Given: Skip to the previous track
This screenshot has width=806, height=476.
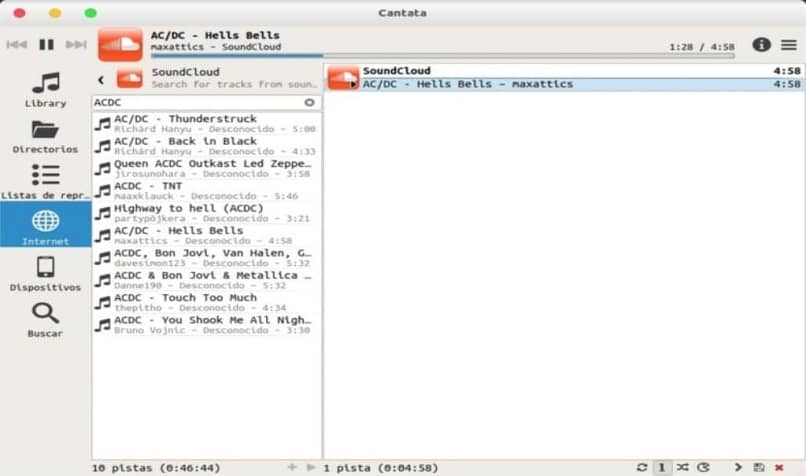Looking at the screenshot, I should pos(17,45).
